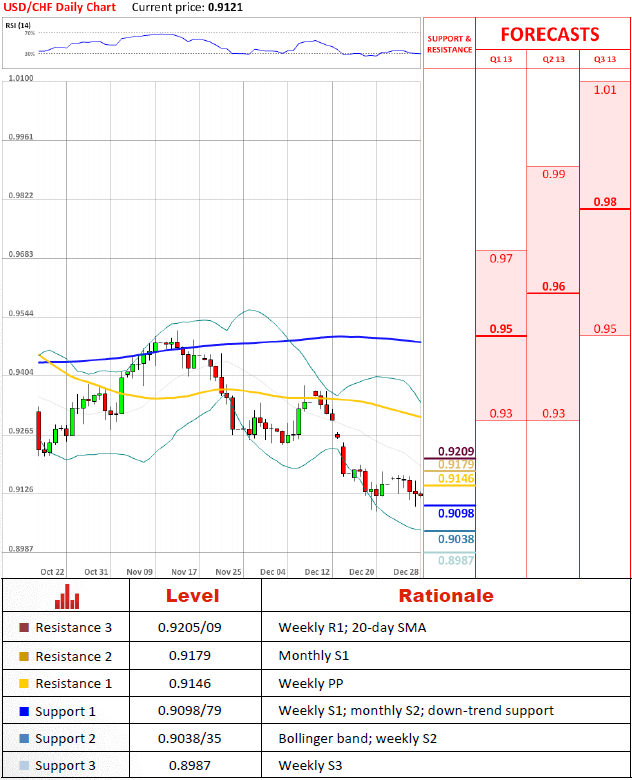Select the Resistance 2 row label
This screenshot has height=780, width=632.
(74, 657)
